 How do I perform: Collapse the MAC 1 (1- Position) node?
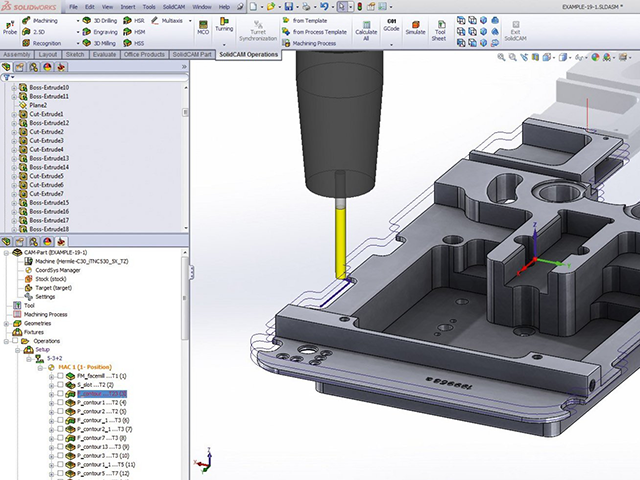[40, 367]
